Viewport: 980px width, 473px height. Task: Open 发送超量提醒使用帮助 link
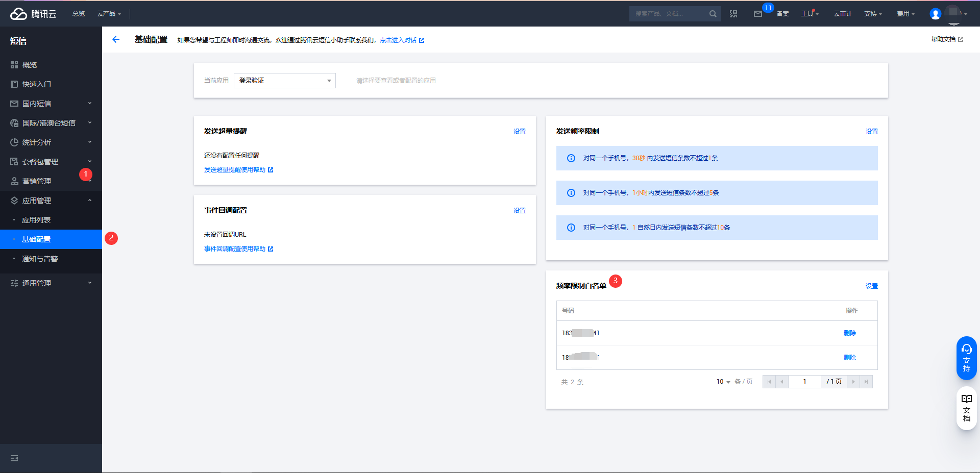(x=238, y=170)
